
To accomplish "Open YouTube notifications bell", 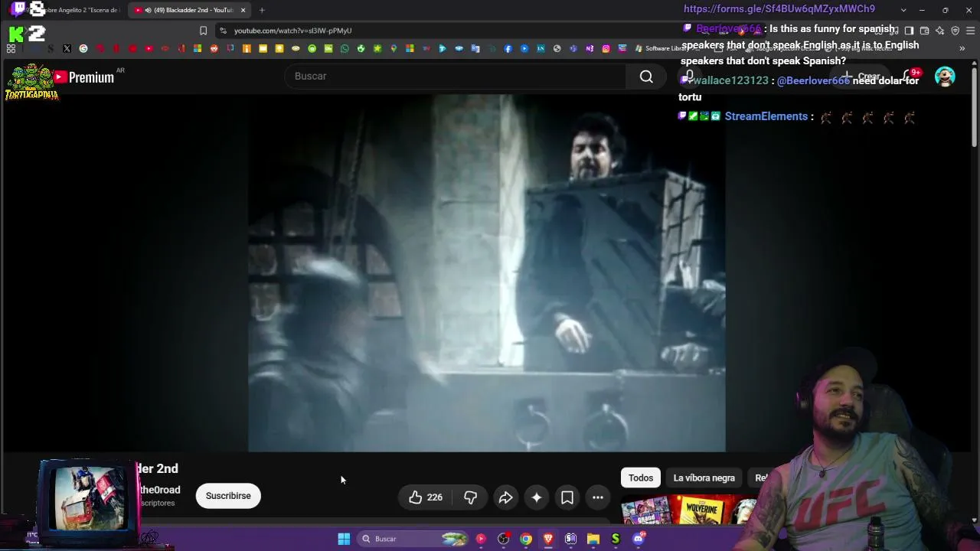I will point(910,77).
